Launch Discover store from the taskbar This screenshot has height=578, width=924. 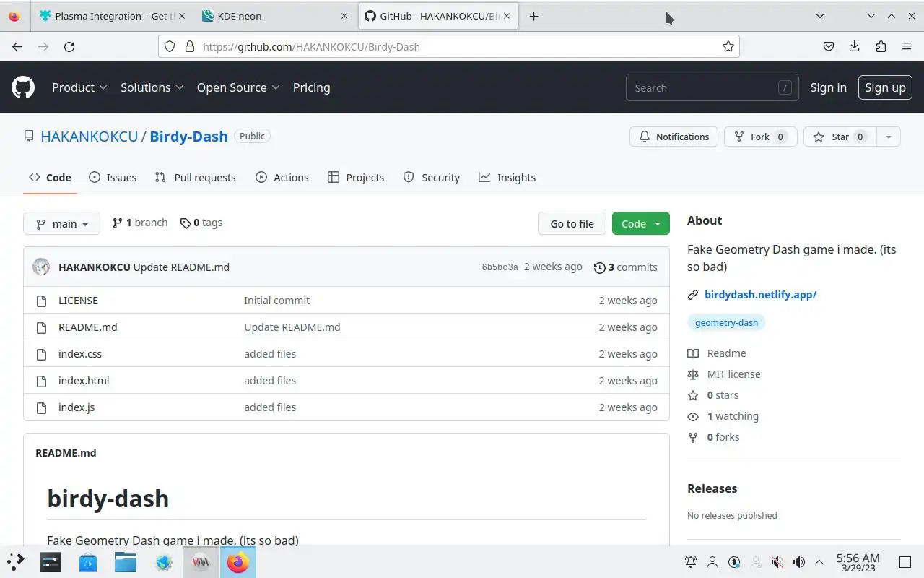(x=88, y=561)
